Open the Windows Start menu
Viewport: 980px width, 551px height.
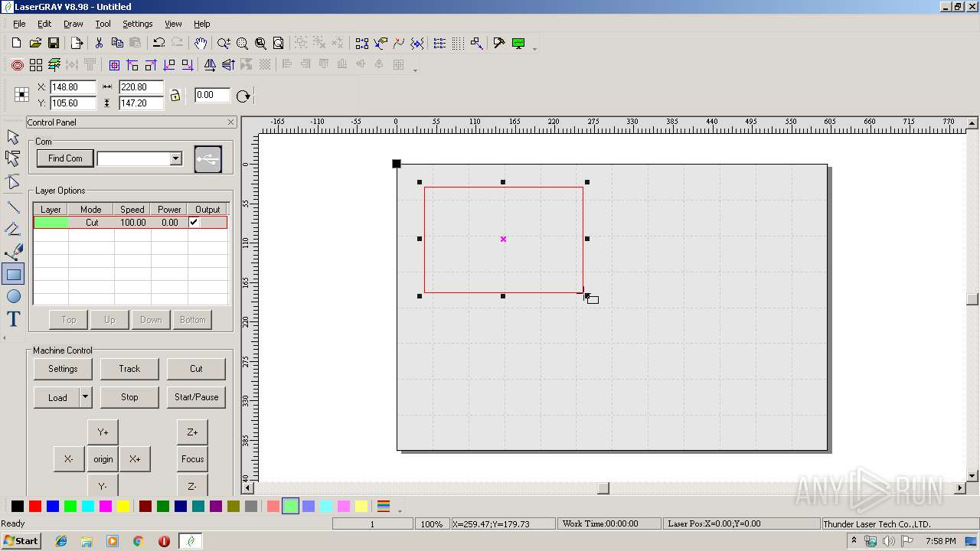[21, 541]
